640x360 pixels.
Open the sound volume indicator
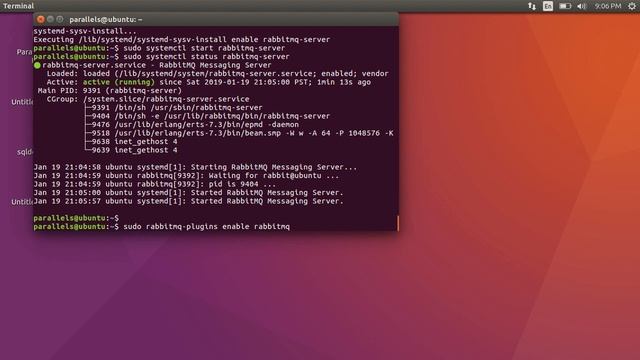(582, 6)
